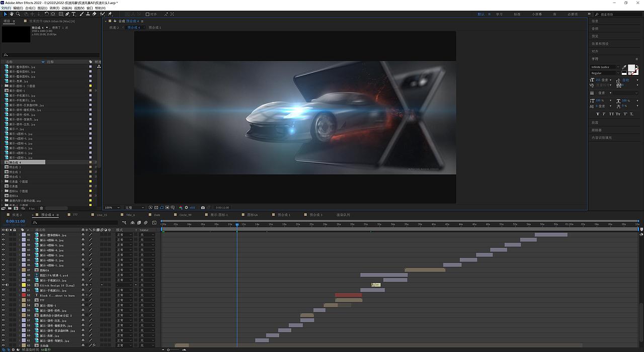
Task: Select the Zoom magnifier tool
Action: pyautogui.click(x=18, y=14)
